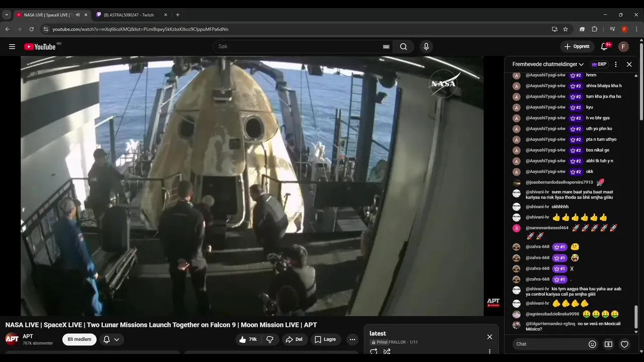Screen dimensions: 644x362
Task: Click the chat message 'uth yo phn ko'
Action: click(599, 129)
